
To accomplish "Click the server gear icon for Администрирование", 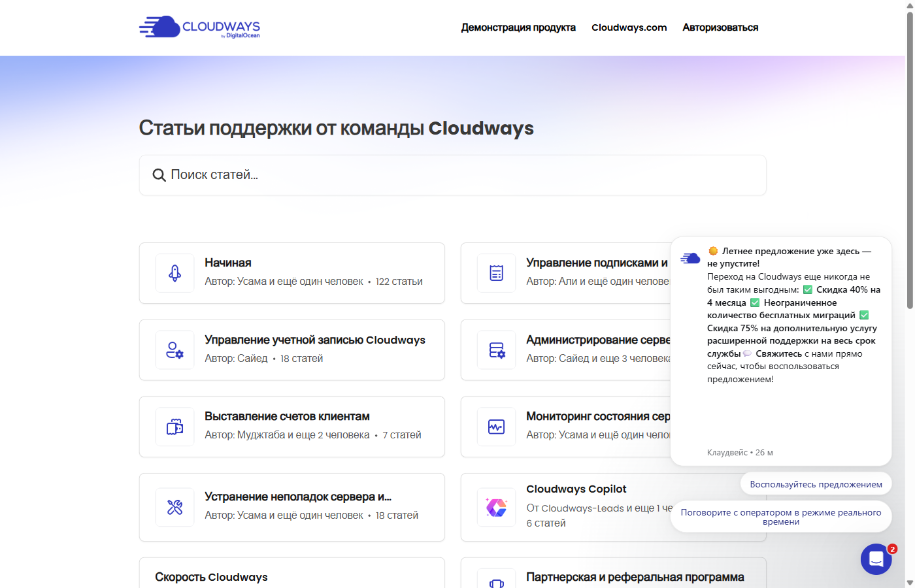I will [497, 350].
